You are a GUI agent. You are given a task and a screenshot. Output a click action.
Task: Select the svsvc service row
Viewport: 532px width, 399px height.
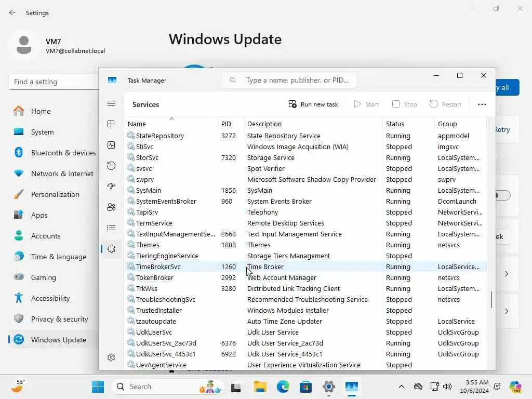click(305, 169)
